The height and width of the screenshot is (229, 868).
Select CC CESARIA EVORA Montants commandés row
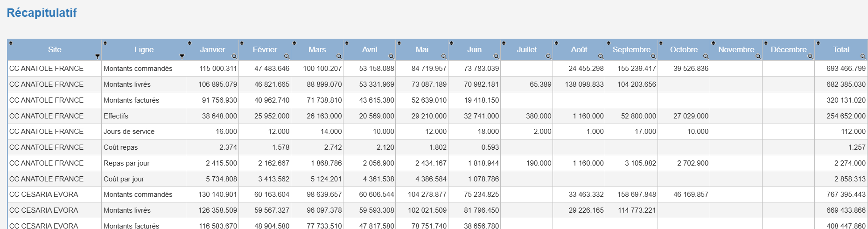[x=437, y=194]
